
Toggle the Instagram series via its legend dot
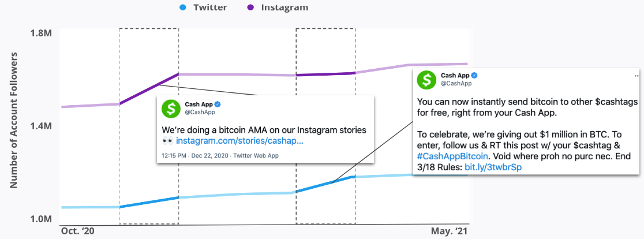click(250, 8)
